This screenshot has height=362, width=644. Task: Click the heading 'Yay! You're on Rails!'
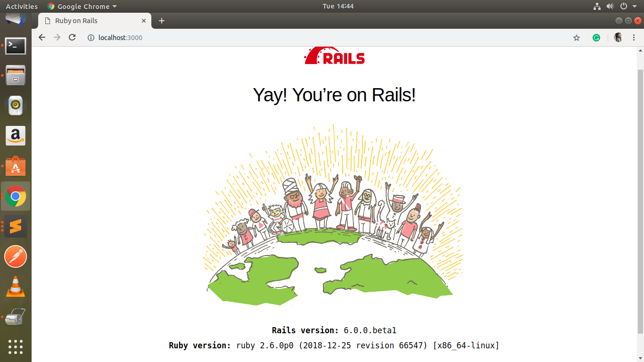pyautogui.click(x=334, y=95)
